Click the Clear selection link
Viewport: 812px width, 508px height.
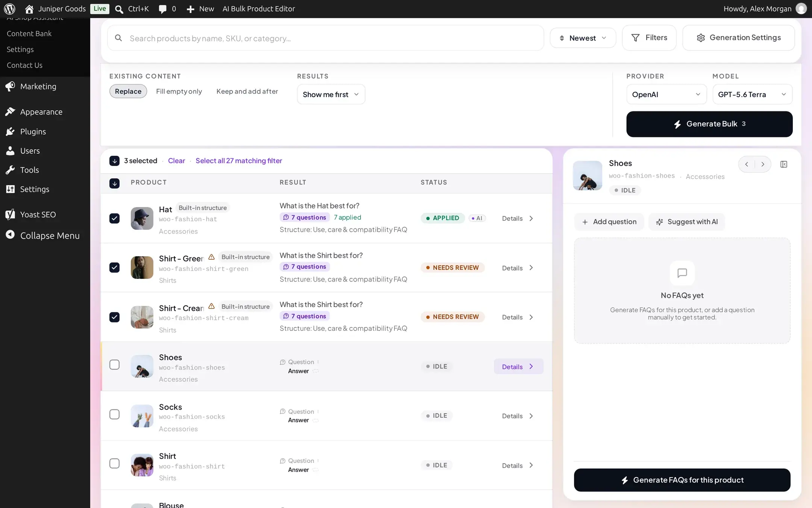click(x=176, y=161)
